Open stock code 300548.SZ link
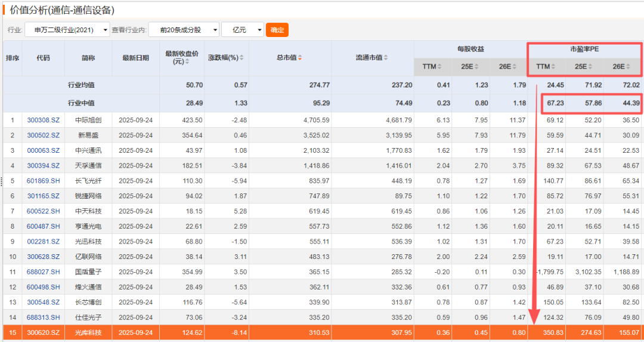The height and width of the screenshot is (342, 644). tap(43, 302)
